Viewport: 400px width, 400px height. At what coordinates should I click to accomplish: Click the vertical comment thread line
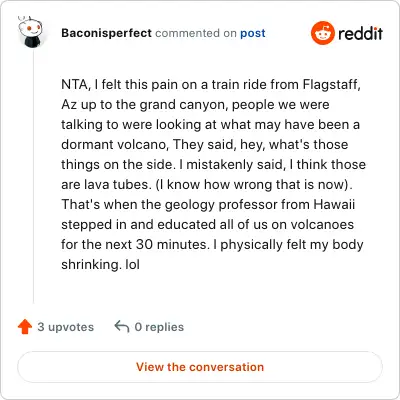coord(33,177)
